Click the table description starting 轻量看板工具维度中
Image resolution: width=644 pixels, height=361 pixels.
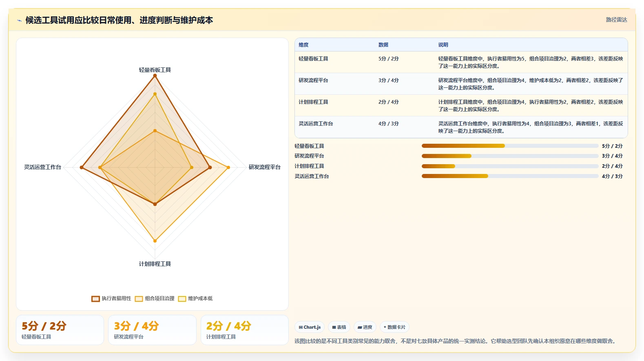(531, 62)
